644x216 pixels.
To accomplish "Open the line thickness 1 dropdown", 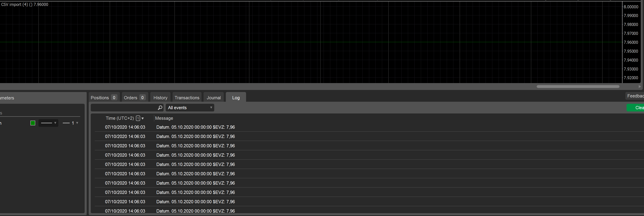I will (x=70, y=123).
